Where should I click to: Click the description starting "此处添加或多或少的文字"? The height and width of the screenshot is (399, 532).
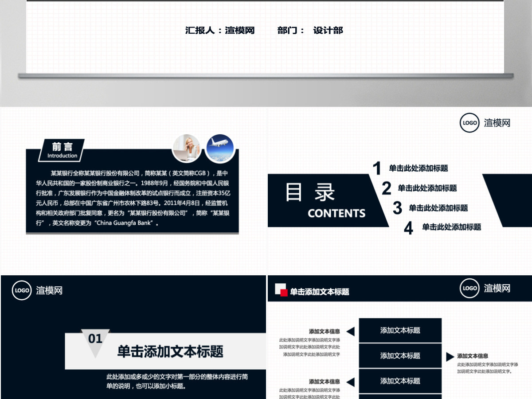pyautogui.click(x=177, y=381)
